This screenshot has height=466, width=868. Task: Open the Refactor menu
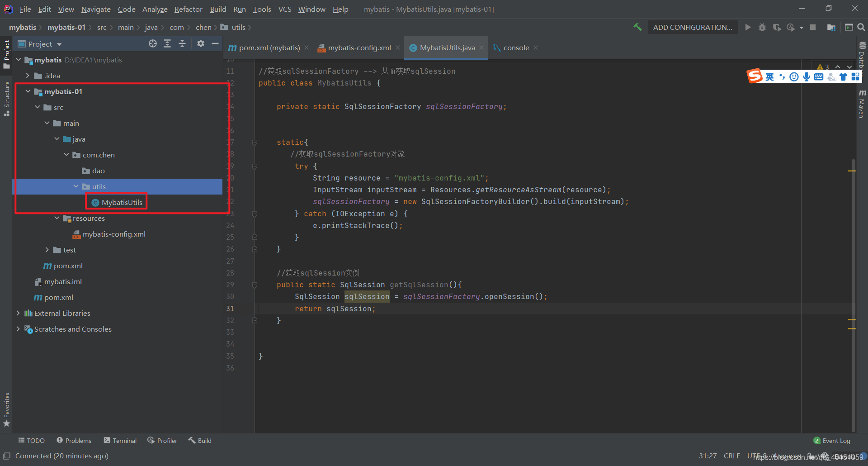188,9
